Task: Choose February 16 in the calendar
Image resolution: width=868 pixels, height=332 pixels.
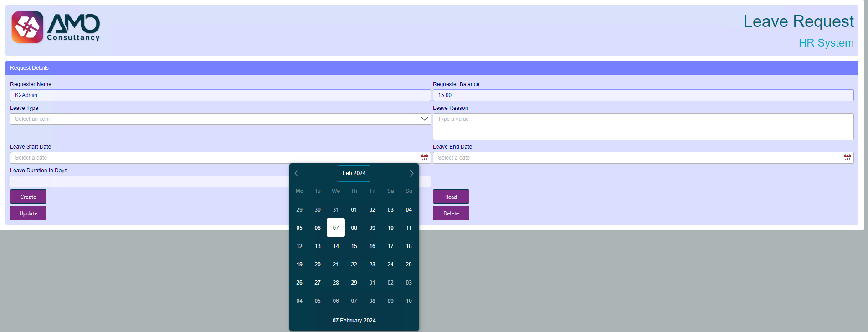Action: (372, 246)
